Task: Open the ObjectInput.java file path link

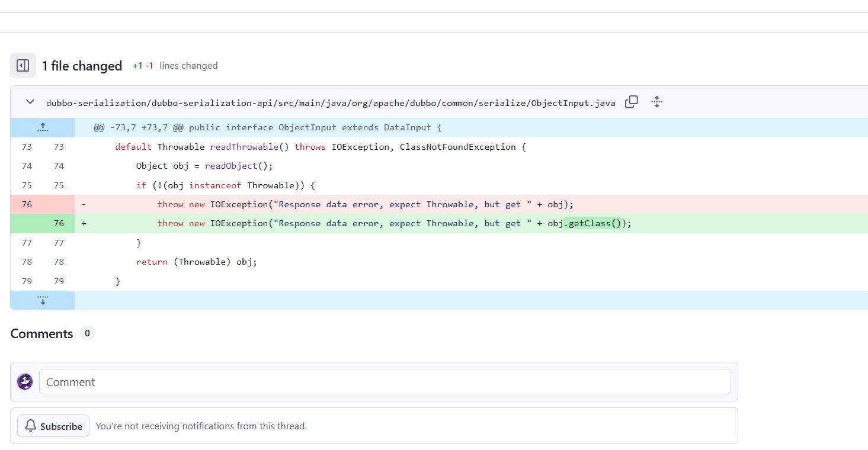Action: pos(331,103)
